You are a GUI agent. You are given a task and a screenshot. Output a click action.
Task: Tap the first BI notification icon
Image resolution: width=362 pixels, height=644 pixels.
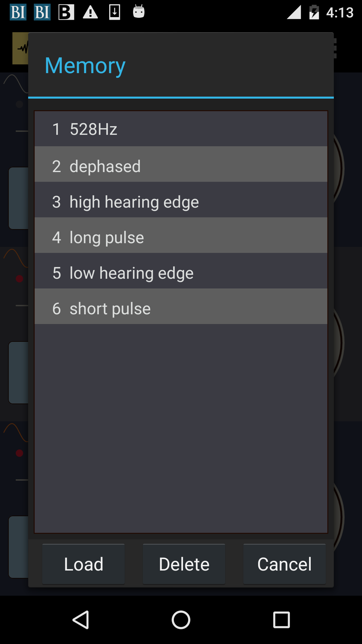click(18, 12)
